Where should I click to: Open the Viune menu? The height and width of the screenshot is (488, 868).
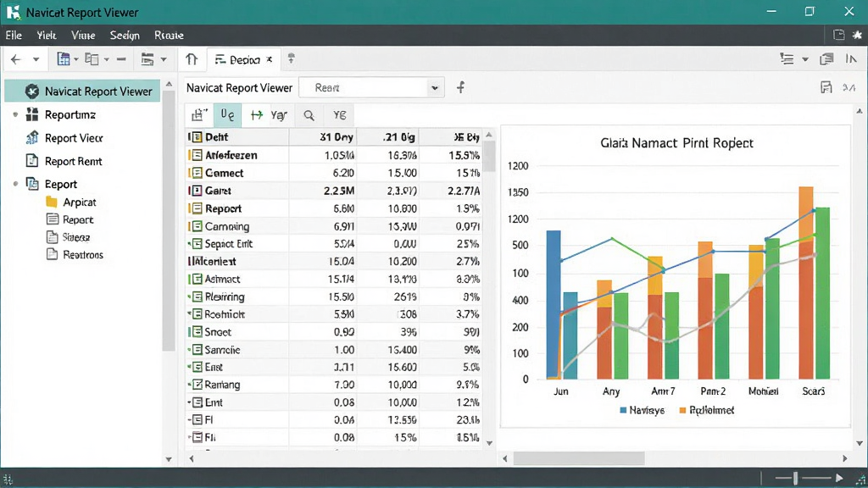tap(83, 36)
